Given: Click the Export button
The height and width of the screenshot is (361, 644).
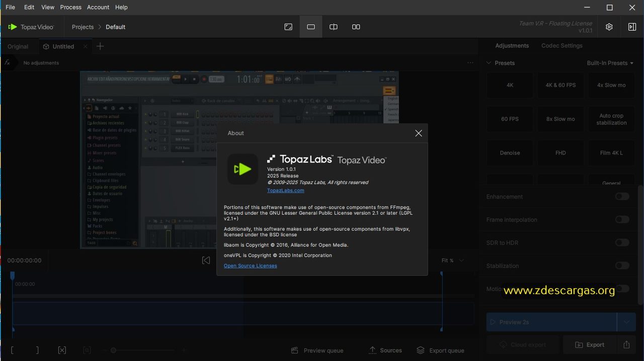Looking at the screenshot, I should pyautogui.click(x=590, y=345).
